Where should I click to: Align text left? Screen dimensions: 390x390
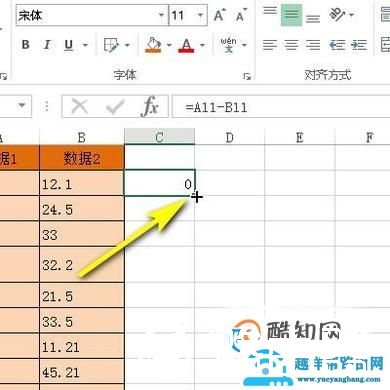pyautogui.click(x=270, y=45)
